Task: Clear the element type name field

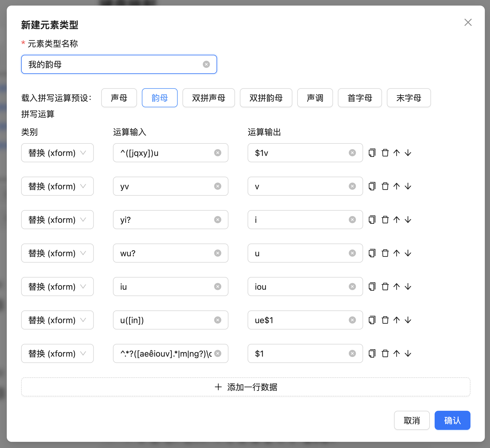Action: (x=206, y=64)
